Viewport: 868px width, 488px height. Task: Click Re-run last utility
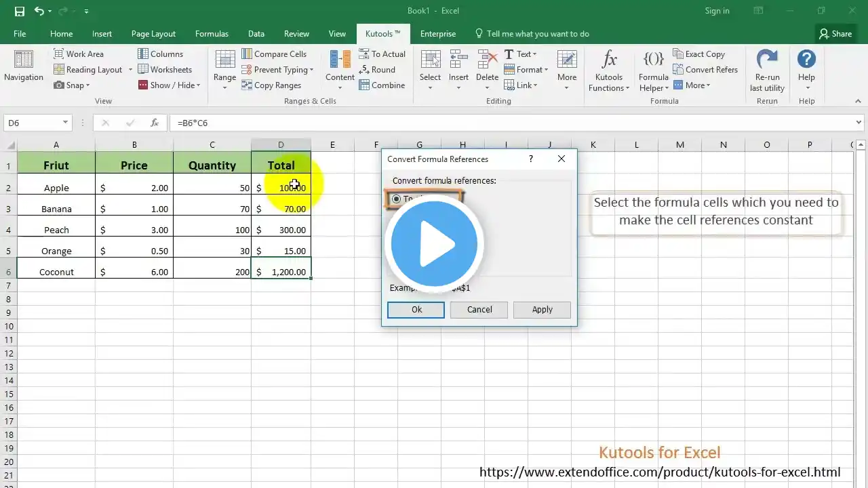tap(767, 70)
